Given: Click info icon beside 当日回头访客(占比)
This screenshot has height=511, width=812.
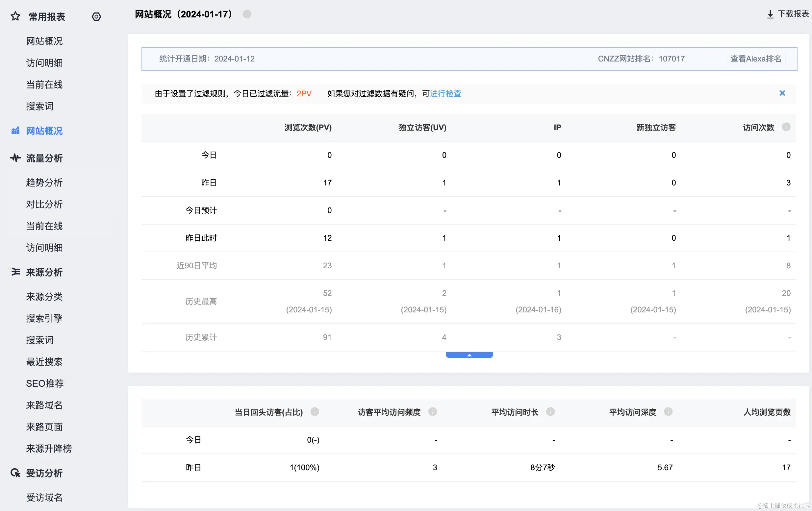Looking at the screenshot, I should (x=315, y=412).
